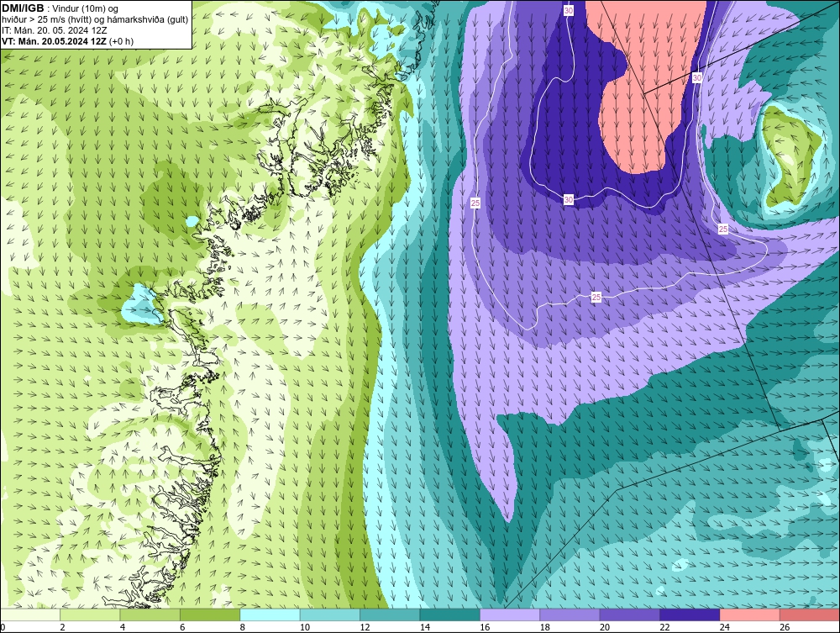Screen dimensions: 840x633
Task: Click the "26" tick label on the color bar
Action: pos(785,627)
